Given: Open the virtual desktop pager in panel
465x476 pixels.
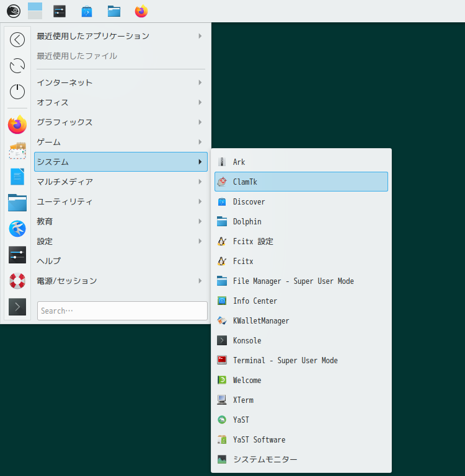Looking at the screenshot, I should [35, 11].
